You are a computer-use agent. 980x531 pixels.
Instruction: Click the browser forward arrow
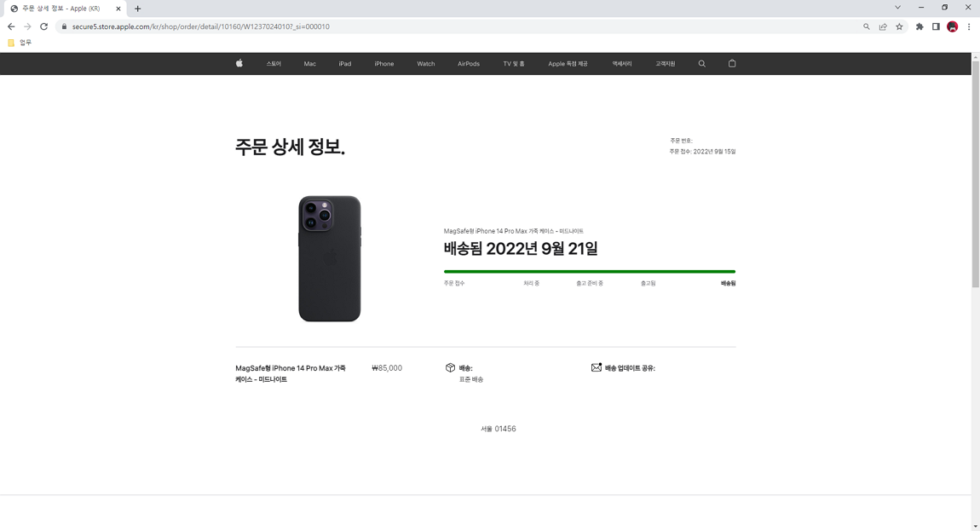(27, 26)
